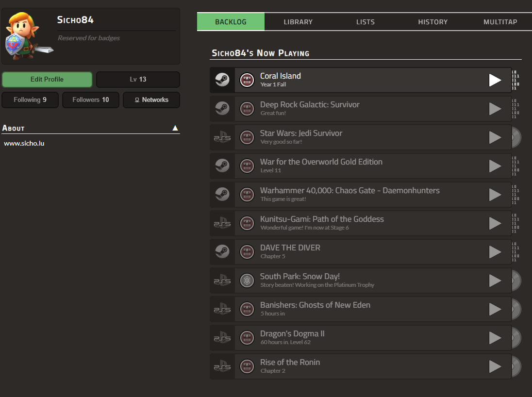
Task: Click the Sicho84 username heading
Action: [75, 20]
